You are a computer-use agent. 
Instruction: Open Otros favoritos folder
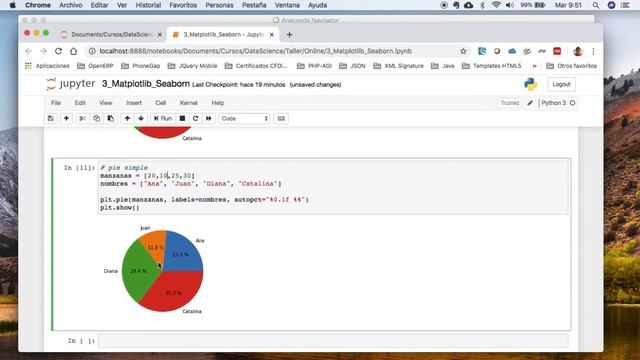pos(571,66)
